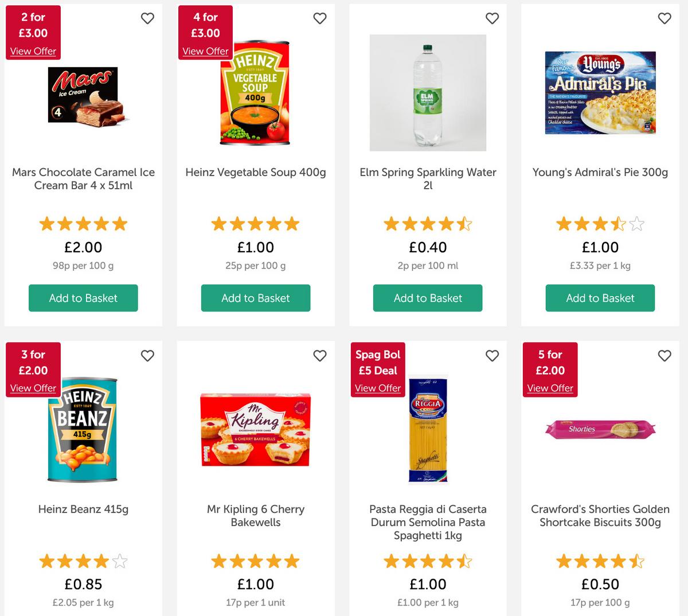Favourite the Mars Ice Cream Bar with heart
Viewport: 688px width, 616px height.
point(147,18)
